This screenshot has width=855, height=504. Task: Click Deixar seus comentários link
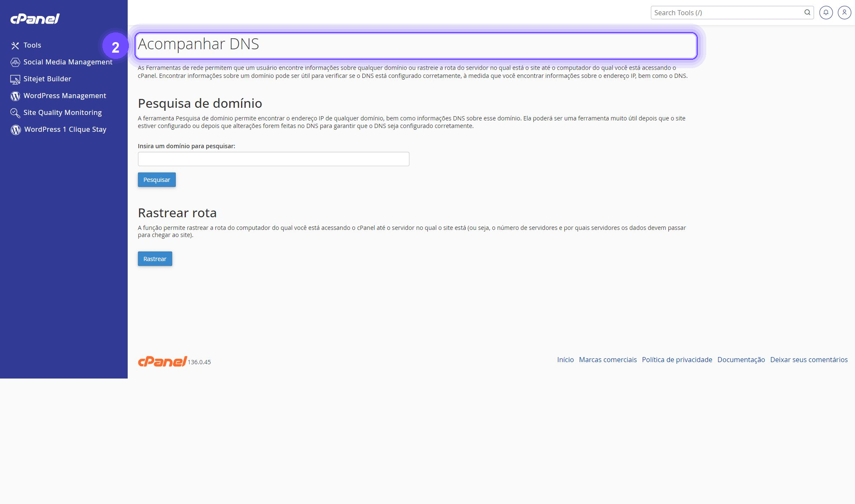pos(809,360)
